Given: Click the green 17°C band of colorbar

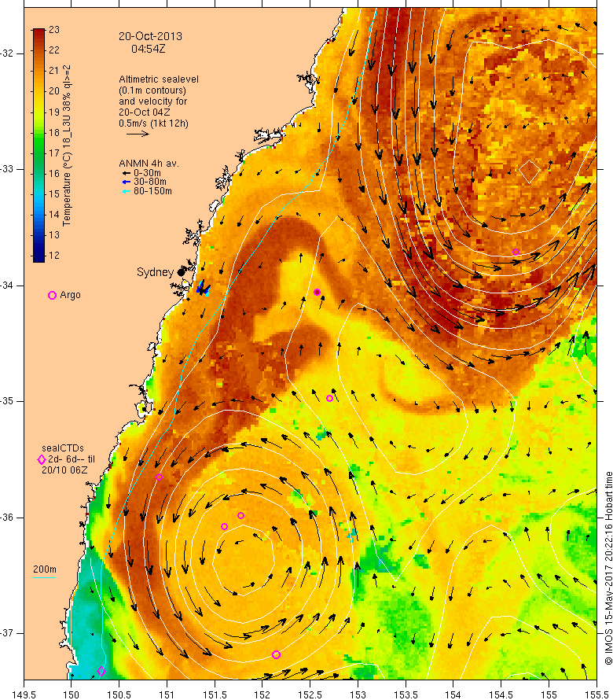Looking at the screenshot, I should 39,153.
